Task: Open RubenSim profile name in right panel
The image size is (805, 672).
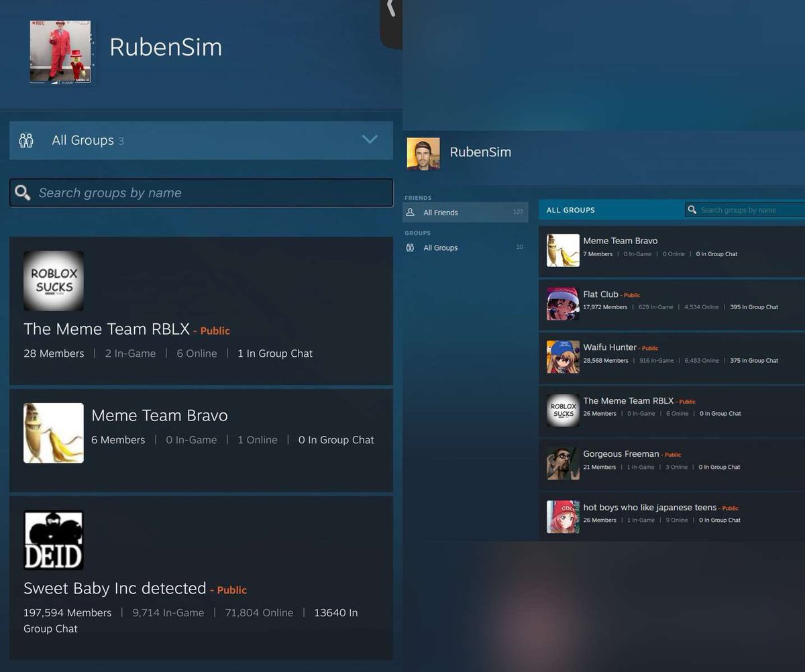Action: pyautogui.click(x=480, y=152)
